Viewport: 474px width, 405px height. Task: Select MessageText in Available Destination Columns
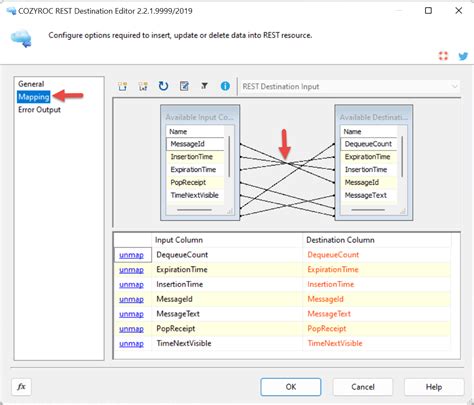point(369,195)
